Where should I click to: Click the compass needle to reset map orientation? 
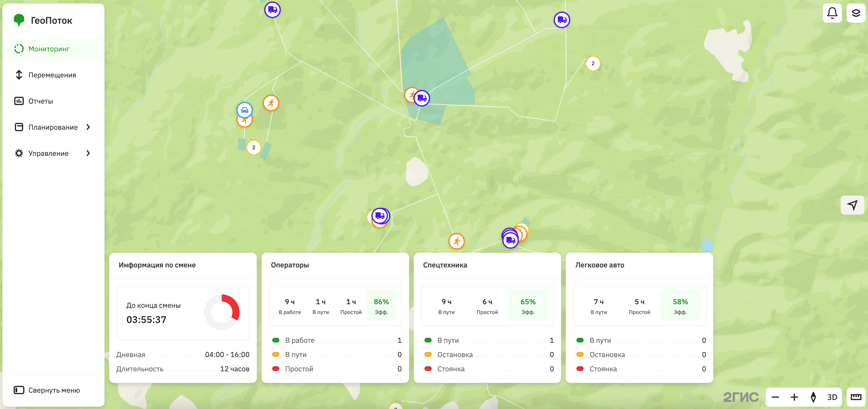[x=813, y=397]
